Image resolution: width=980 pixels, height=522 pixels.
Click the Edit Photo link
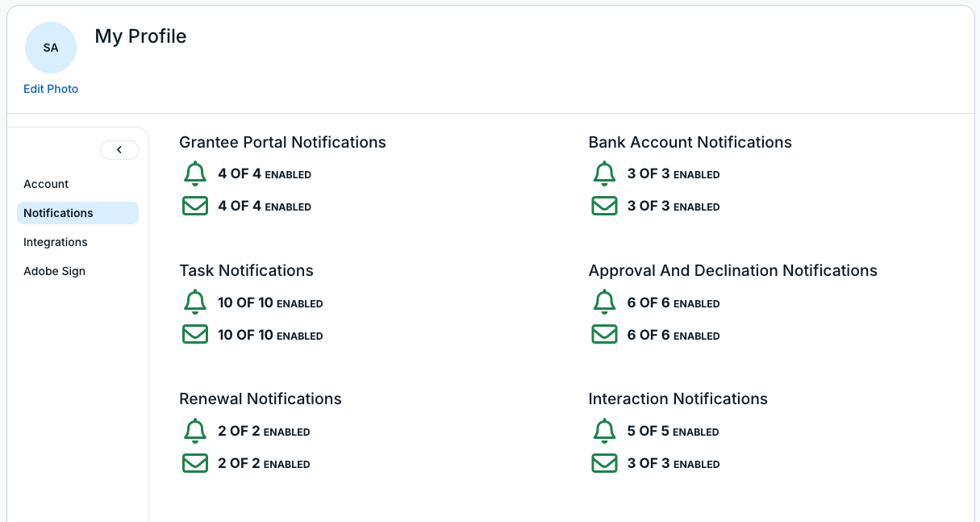51,89
